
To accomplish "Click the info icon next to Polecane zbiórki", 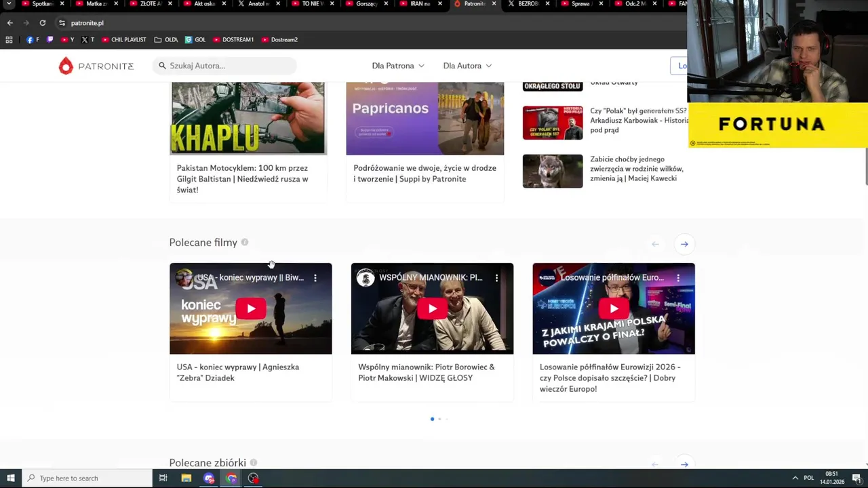I will point(253,462).
